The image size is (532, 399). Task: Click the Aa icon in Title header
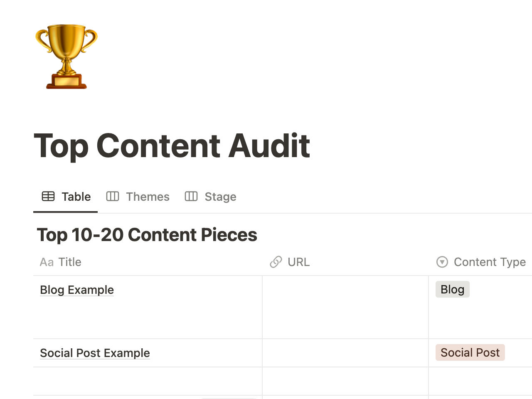pos(47,262)
